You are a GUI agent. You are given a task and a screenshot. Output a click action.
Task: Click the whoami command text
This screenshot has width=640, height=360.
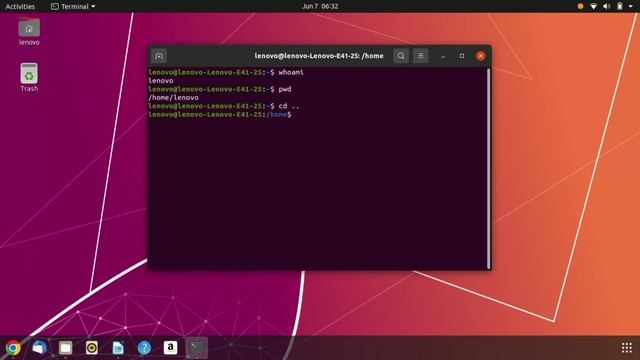(291, 72)
